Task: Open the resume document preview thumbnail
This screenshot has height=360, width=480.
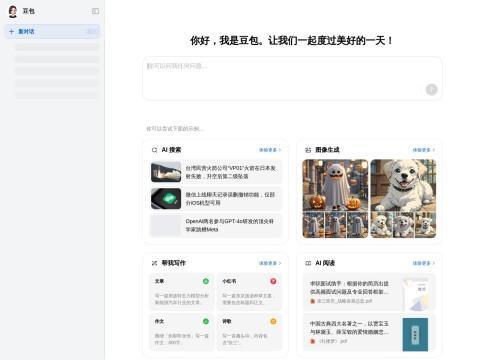Action: [415, 295]
